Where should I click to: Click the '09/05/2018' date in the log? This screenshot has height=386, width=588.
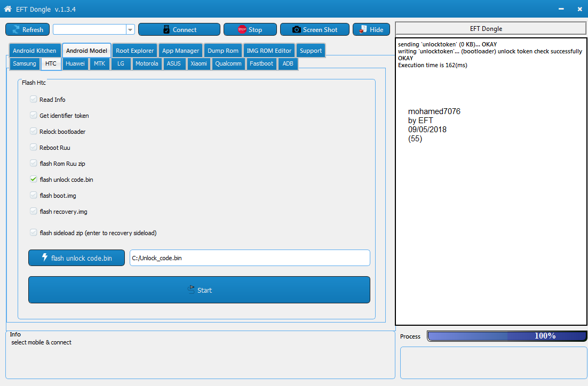coord(427,130)
